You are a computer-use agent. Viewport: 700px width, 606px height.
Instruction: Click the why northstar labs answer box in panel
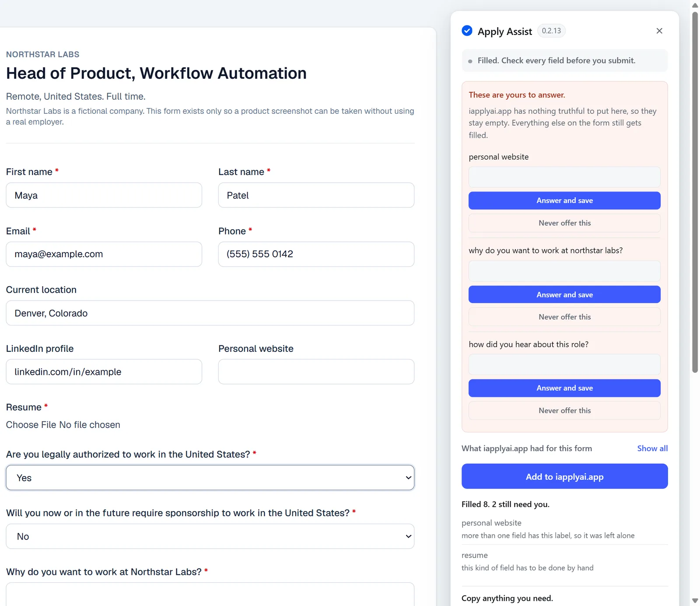(564, 271)
